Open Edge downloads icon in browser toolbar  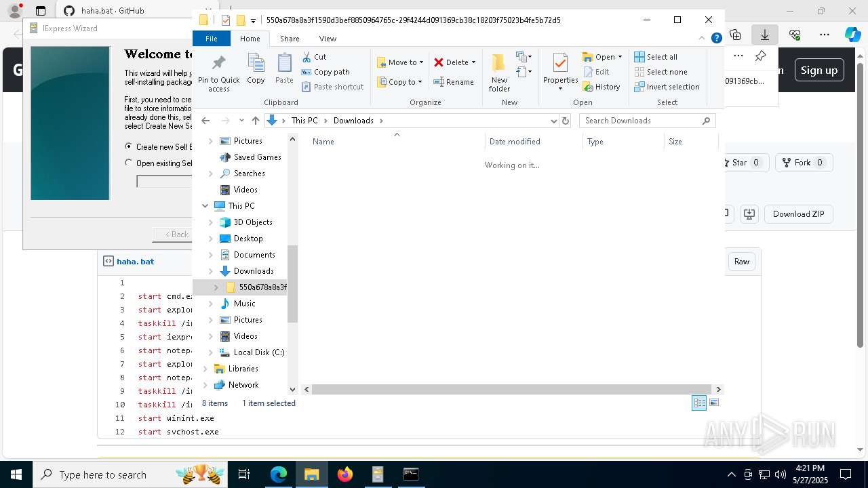point(765,35)
